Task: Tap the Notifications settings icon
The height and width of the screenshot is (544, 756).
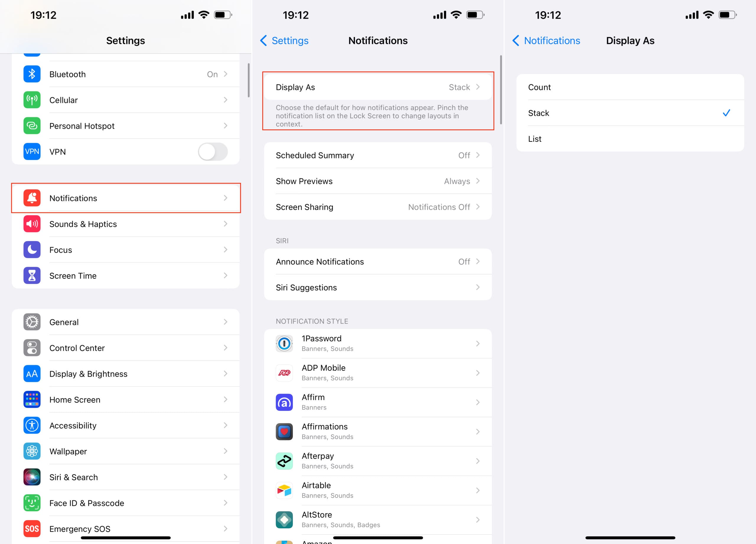Action: 31,198
